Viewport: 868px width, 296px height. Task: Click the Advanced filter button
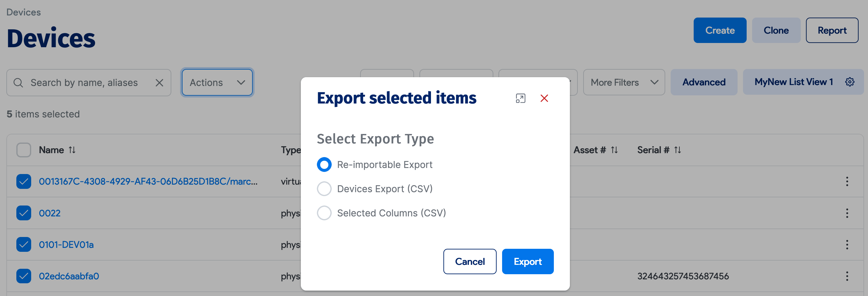click(704, 82)
